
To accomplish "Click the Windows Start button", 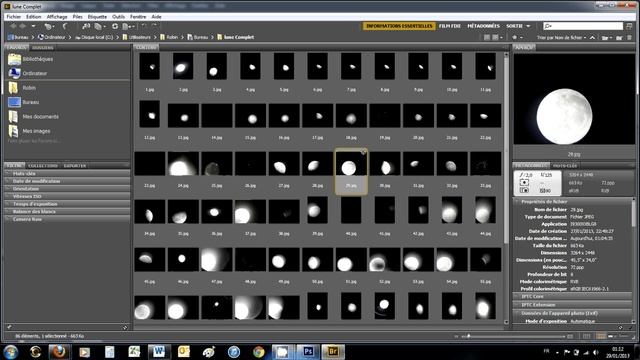I will click(10, 351).
